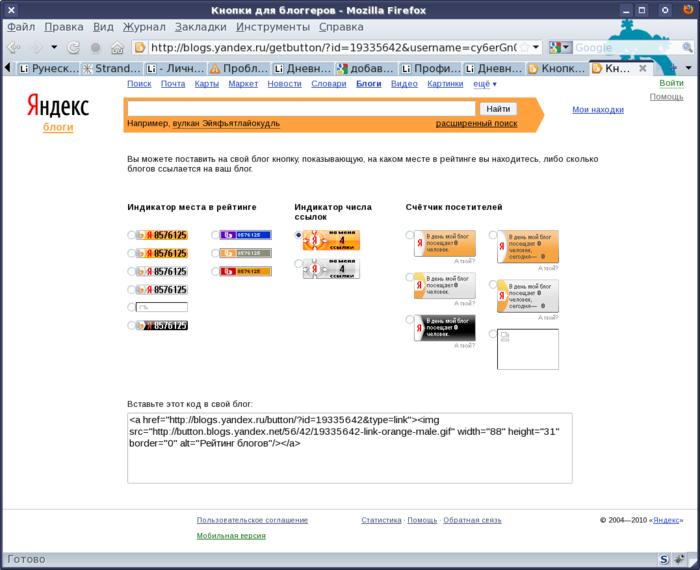Click the site favicon in address bar
The height and width of the screenshot is (570, 700).
[140, 47]
